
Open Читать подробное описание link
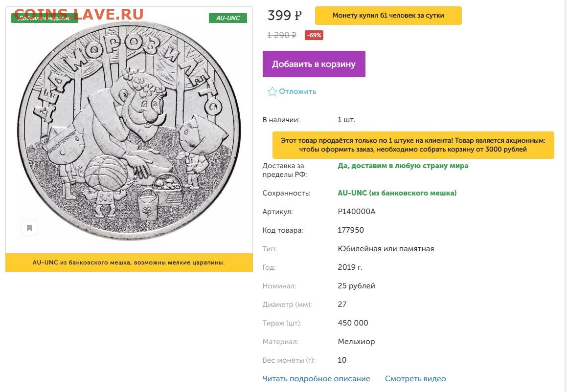pos(316,379)
